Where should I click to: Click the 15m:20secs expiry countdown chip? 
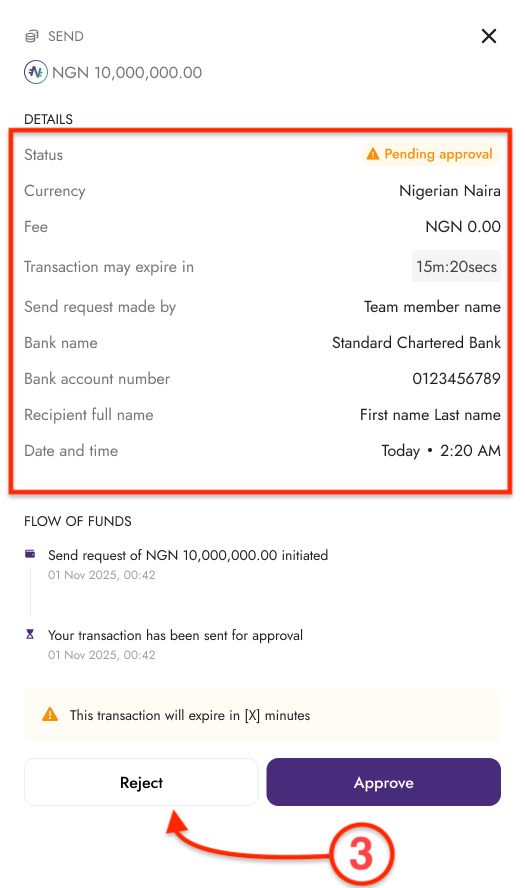pos(456,266)
